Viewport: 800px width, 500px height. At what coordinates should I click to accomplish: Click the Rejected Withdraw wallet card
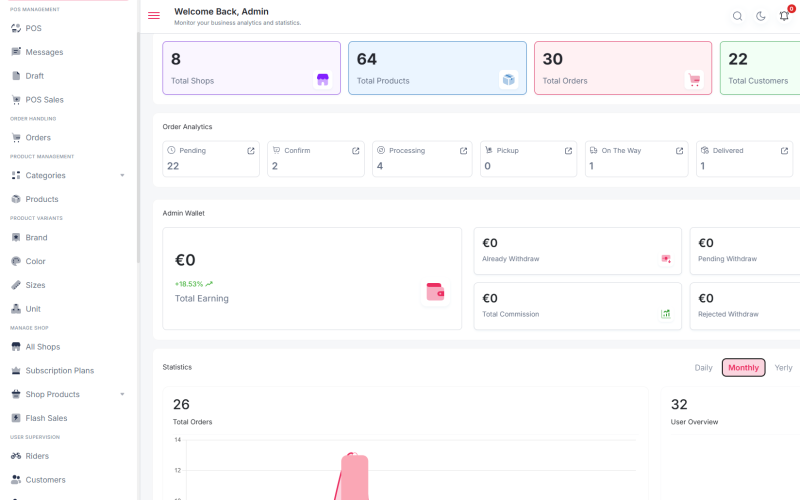pyautogui.click(x=745, y=306)
